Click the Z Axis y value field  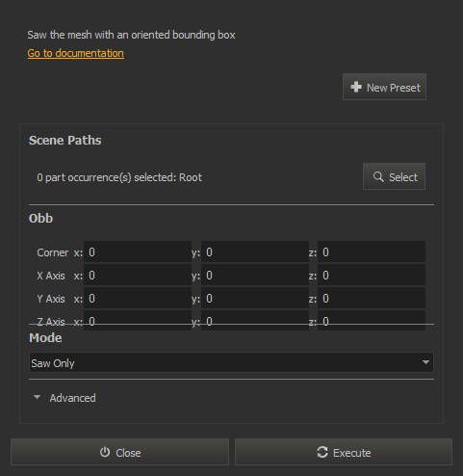(x=255, y=321)
